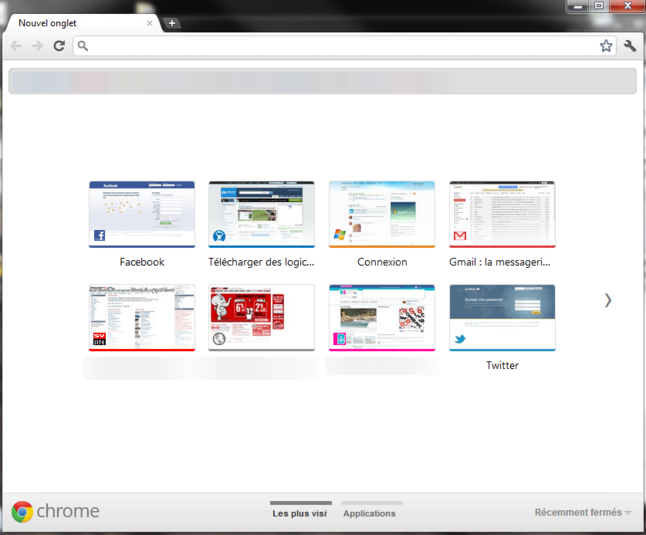This screenshot has height=535, width=646.
Task: Click the Windows flag favicon on Connexion thumbnail
Action: (339, 235)
